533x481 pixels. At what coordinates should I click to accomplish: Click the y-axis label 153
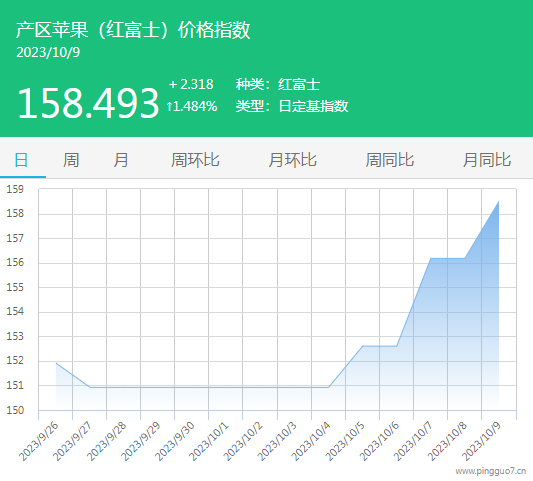[x=15, y=336]
